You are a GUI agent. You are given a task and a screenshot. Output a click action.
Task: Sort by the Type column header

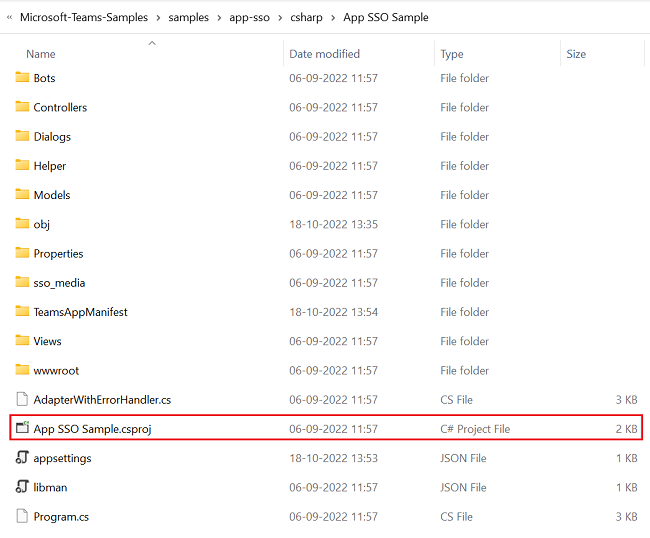(x=452, y=54)
